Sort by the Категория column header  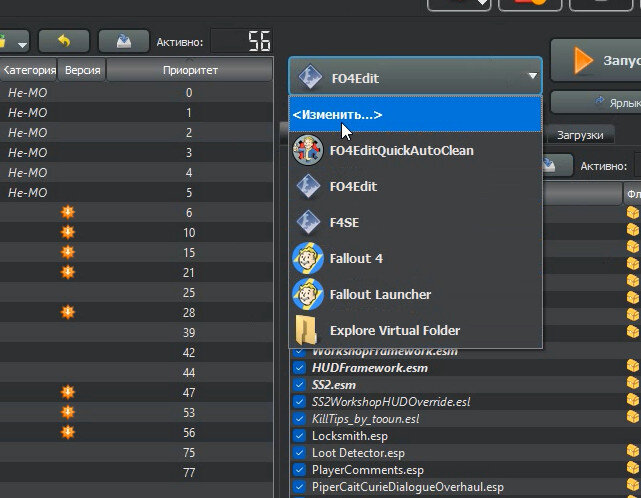tap(28, 70)
